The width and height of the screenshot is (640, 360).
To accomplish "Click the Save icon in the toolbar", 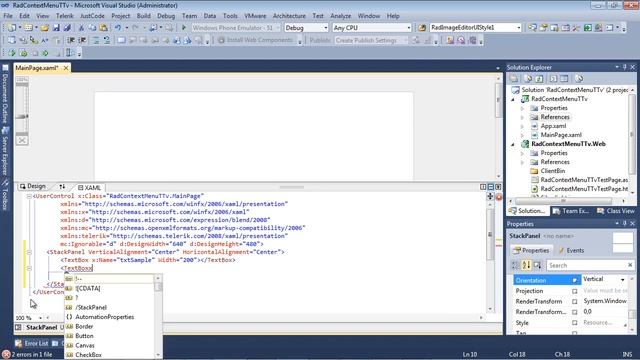I will (x=56, y=28).
